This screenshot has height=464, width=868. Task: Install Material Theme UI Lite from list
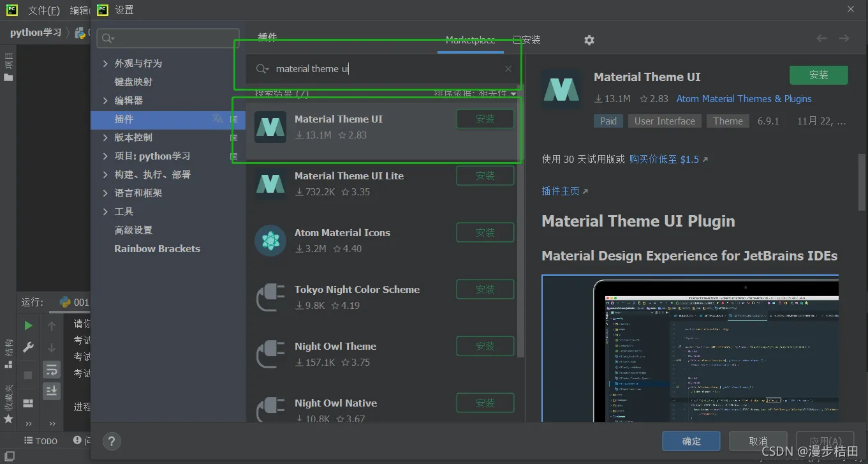485,176
